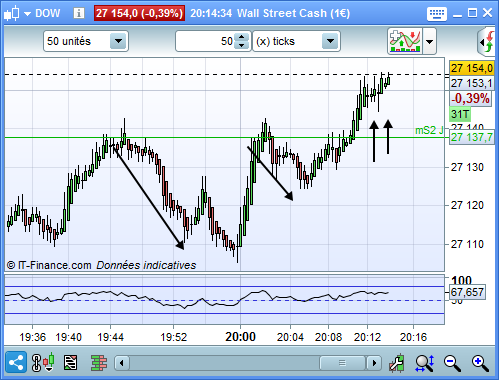This screenshot has width=499, height=380.
Task: Click the 20:12 time axis label
Action: click(x=367, y=337)
